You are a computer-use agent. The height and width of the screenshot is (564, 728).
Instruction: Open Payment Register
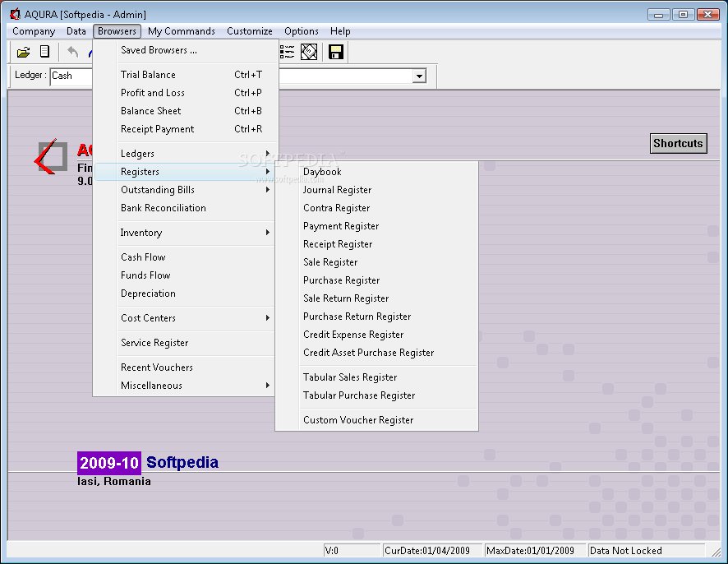[377, 226]
